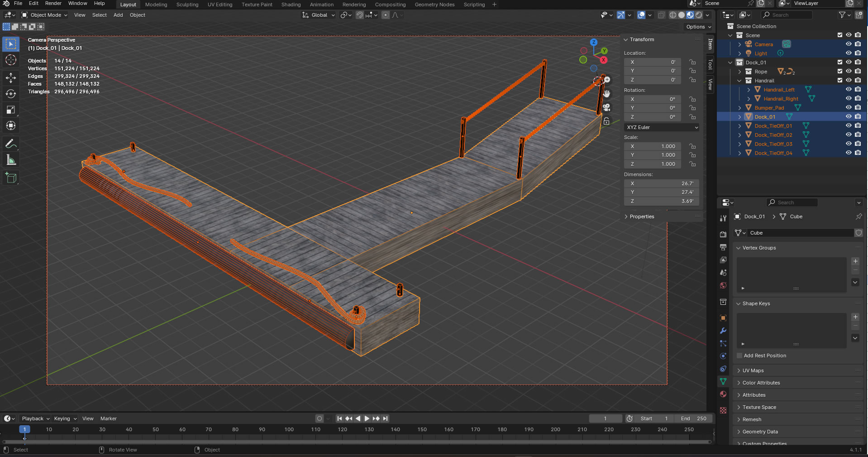Toggle camera view icon in viewport
This screenshot has height=457, width=868.
[606, 107]
